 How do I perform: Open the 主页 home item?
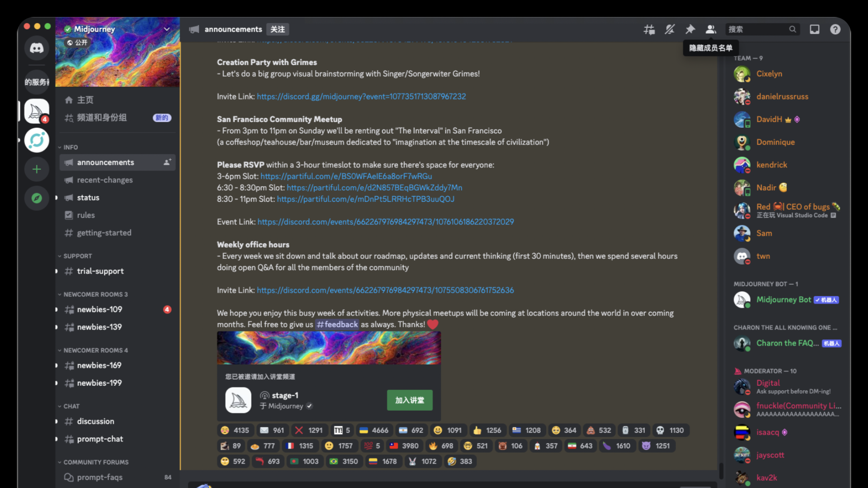pos(117,99)
